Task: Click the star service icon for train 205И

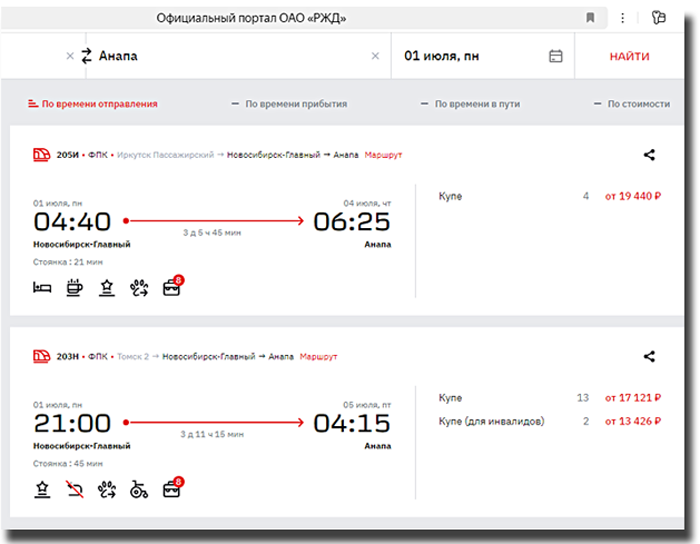Action: pos(107,288)
